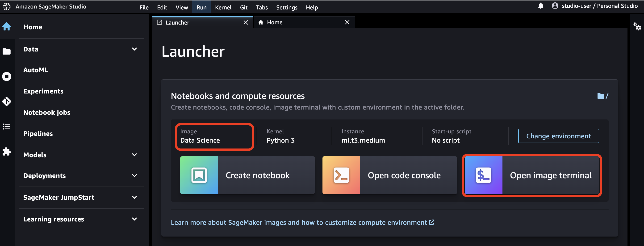
Task: Select Home in the sidebar menu
Action: click(x=33, y=27)
